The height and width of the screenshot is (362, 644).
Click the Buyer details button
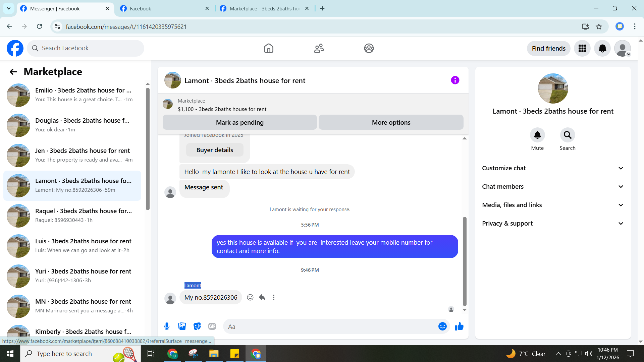point(215,150)
